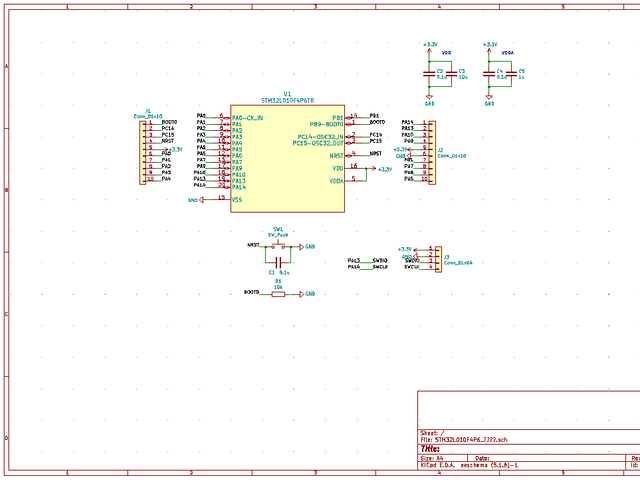
Task: Select capacitor C5 1u symbol
Action: point(511,74)
